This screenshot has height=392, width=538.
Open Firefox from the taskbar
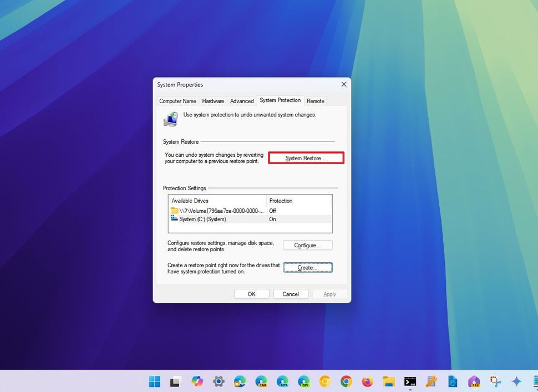click(x=367, y=381)
